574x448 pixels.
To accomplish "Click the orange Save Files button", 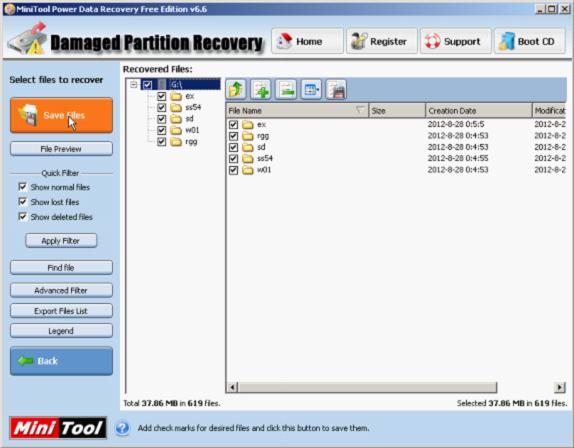I will 62,115.
